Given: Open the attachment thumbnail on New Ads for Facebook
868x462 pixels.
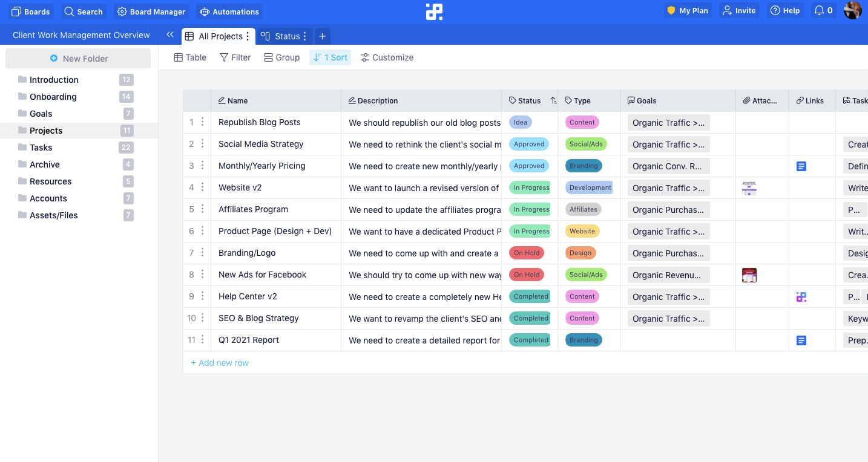Looking at the screenshot, I should (x=749, y=275).
